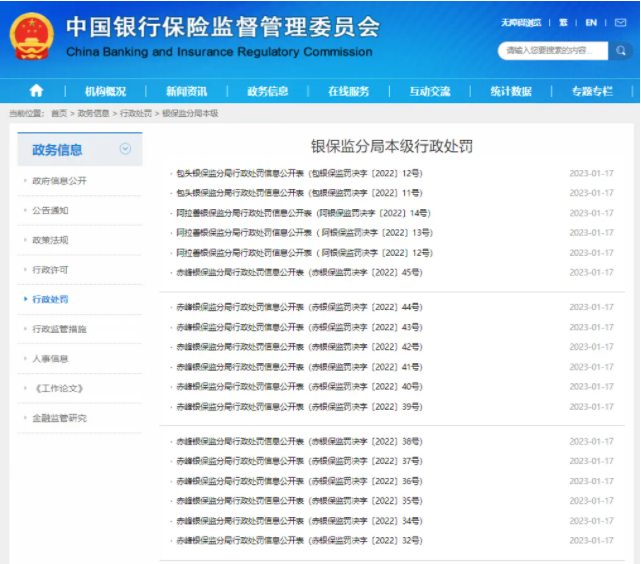Screen dimensions: 641x564
Task: Open 新闻资讯 navigation menu
Action: [186, 91]
